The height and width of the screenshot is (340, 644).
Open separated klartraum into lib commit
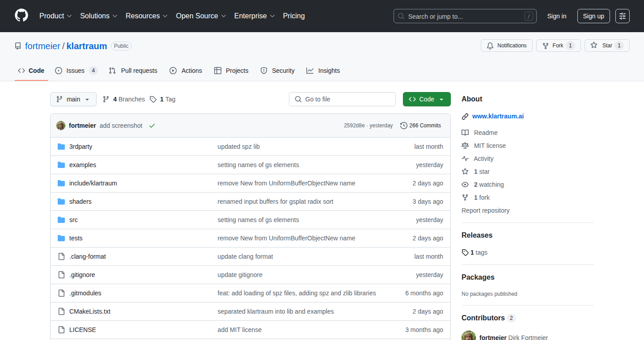tap(276, 311)
